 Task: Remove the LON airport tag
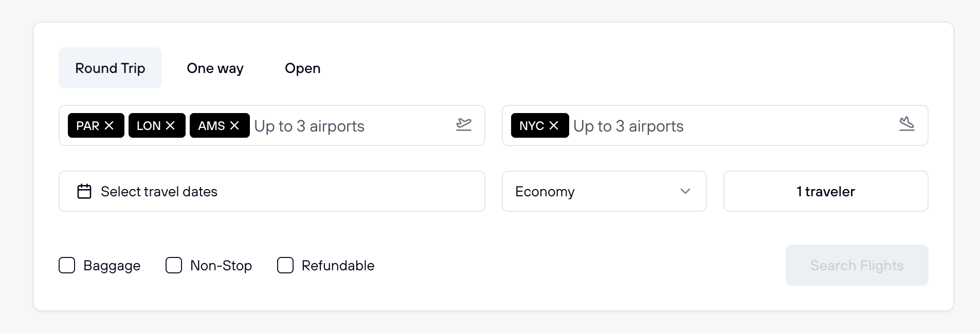[x=171, y=125]
